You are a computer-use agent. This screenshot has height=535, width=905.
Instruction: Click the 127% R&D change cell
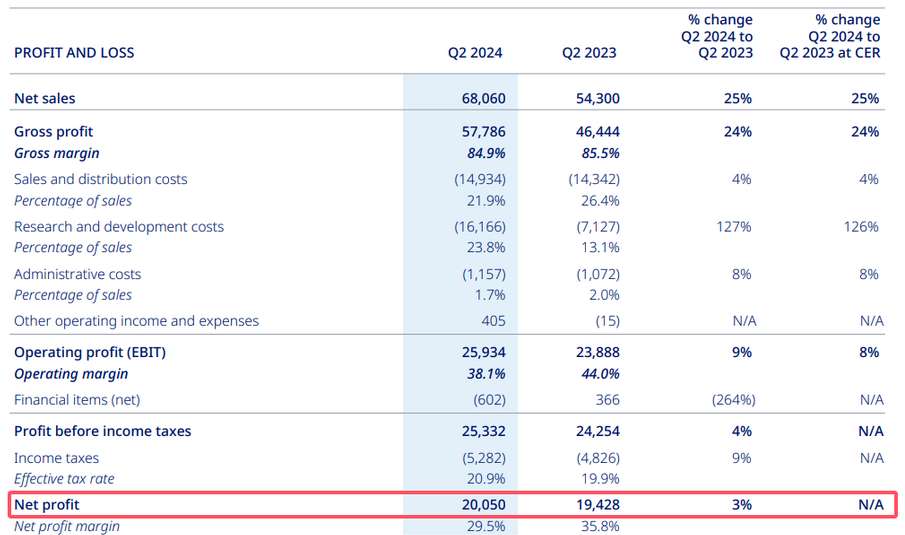(733, 227)
